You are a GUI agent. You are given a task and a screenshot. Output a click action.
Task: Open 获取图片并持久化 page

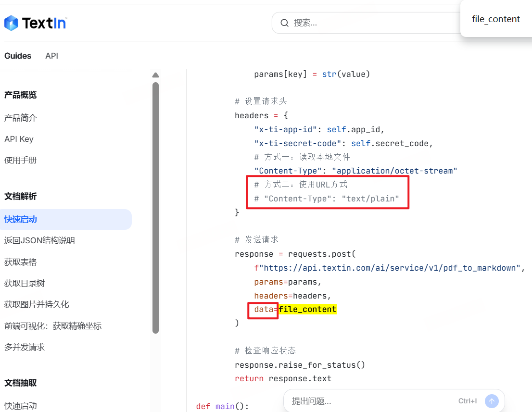37,304
